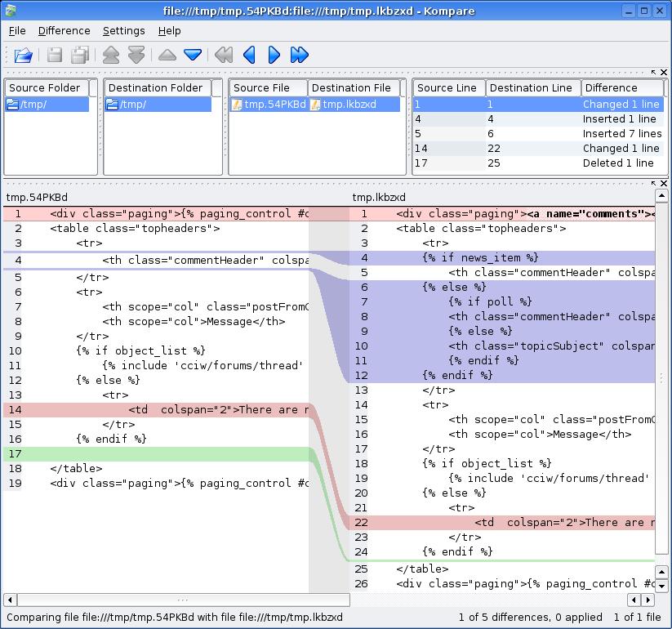Close the navigation panel with its X

(x=664, y=72)
